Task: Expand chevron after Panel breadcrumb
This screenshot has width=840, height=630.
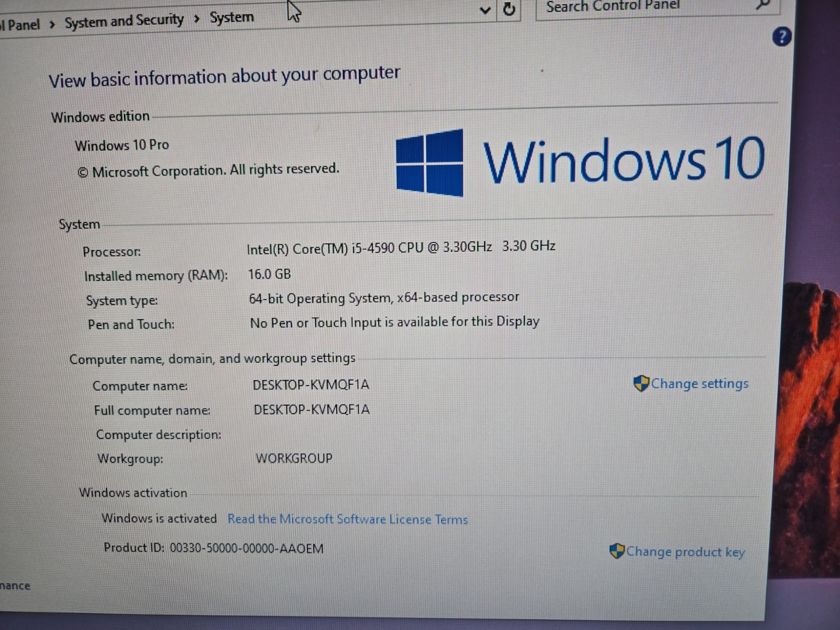Action: click(x=52, y=24)
